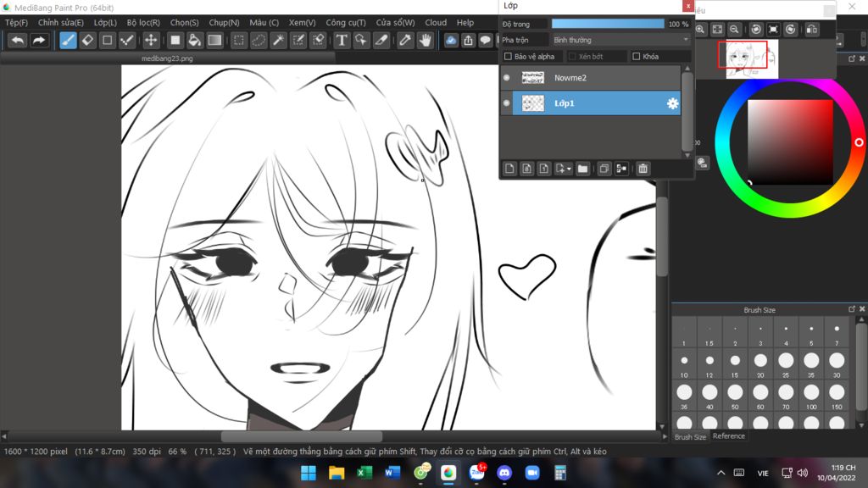Open Word from taskbar
The width and height of the screenshot is (868, 488).
coord(392,473)
